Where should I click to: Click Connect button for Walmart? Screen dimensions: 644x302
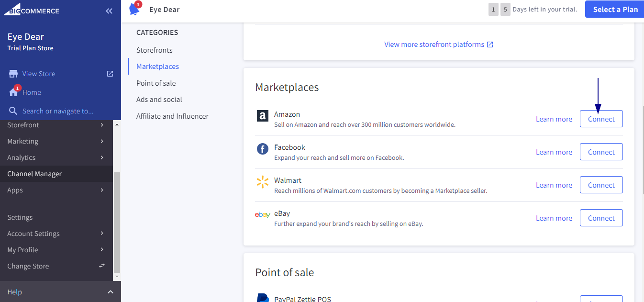pyautogui.click(x=601, y=185)
